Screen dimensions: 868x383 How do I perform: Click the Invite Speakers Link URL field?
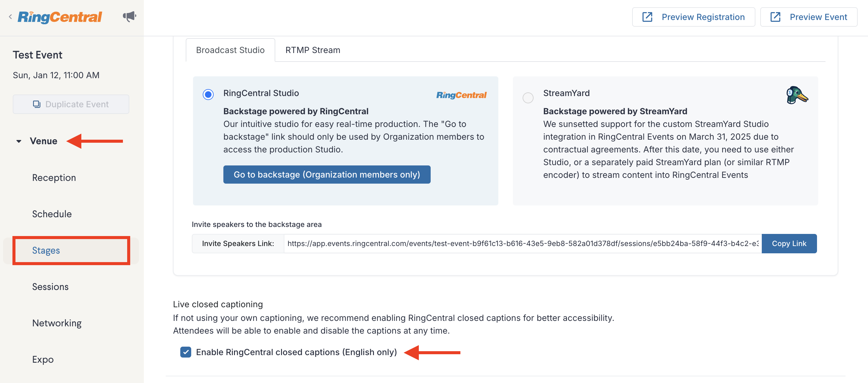click(523, 243)
